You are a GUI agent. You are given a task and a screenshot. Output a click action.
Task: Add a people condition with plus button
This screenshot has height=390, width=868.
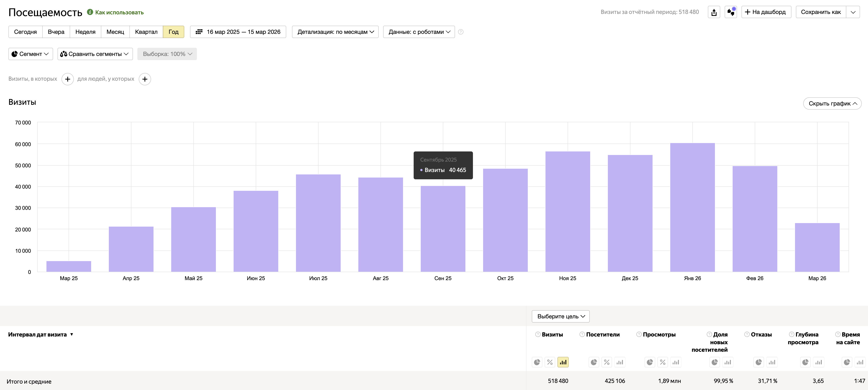click(x=145, y=79)
